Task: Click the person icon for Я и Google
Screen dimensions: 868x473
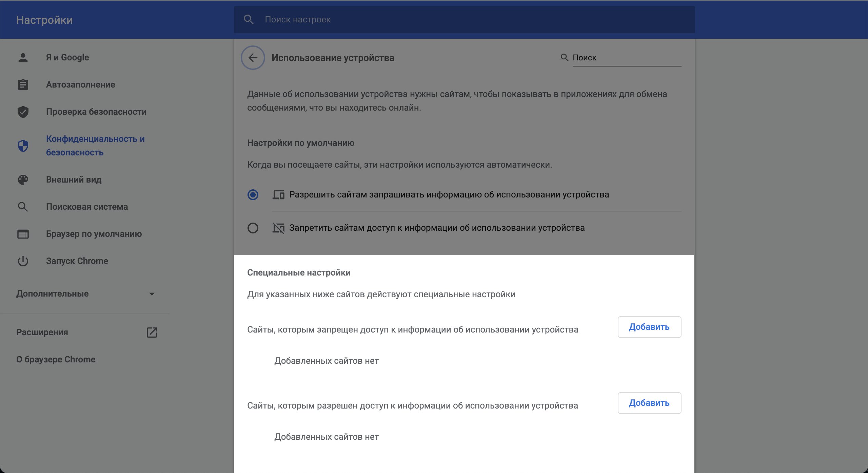Action: (23, 57)
